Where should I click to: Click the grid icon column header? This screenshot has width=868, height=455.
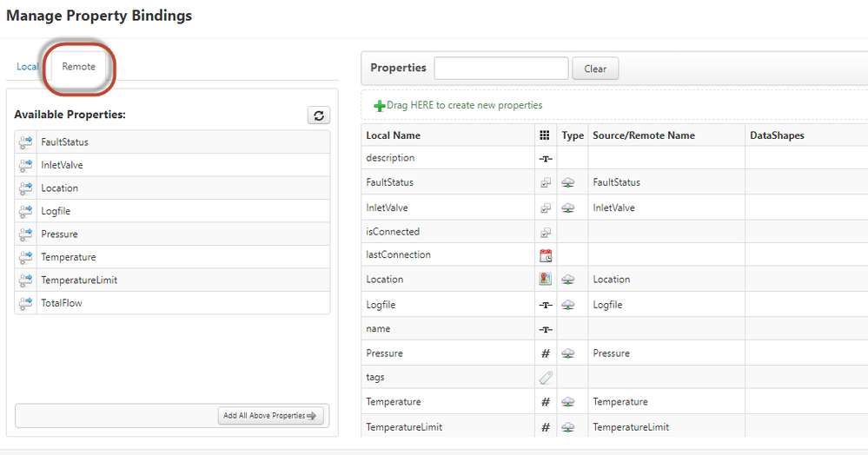[x=545, y=135]
